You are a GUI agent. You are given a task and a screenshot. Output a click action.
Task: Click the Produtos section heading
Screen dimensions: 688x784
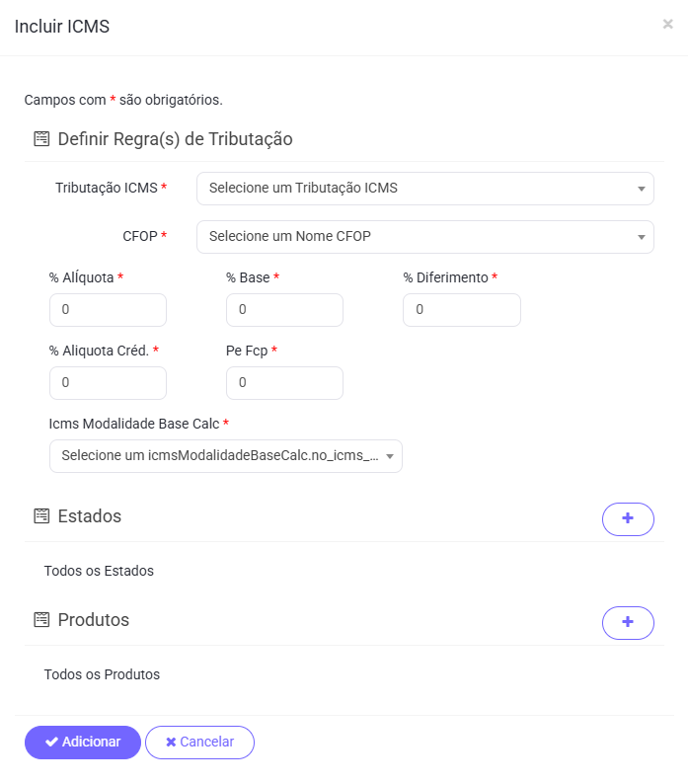[x=94, y=620]
